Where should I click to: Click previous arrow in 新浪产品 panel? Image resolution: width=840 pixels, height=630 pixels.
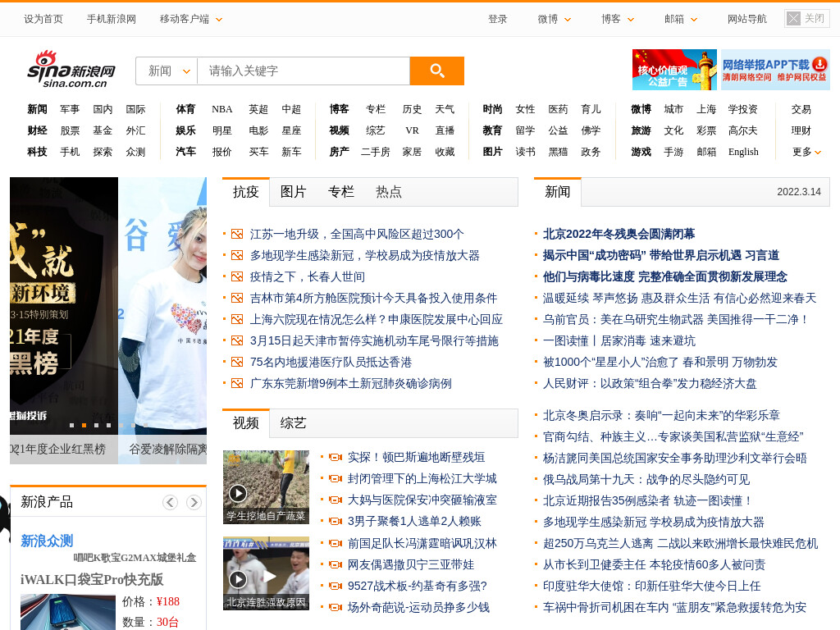pyautogui.click(x=171, y=502)
